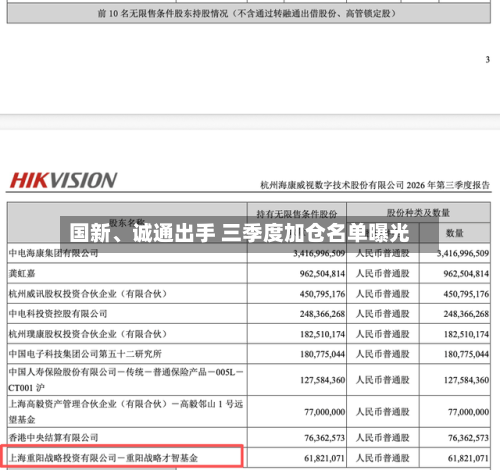The image size is (500, 470).
Task: Click 180,775,044 in the 持有无限售条件股份 column
Action: [322, 354]
